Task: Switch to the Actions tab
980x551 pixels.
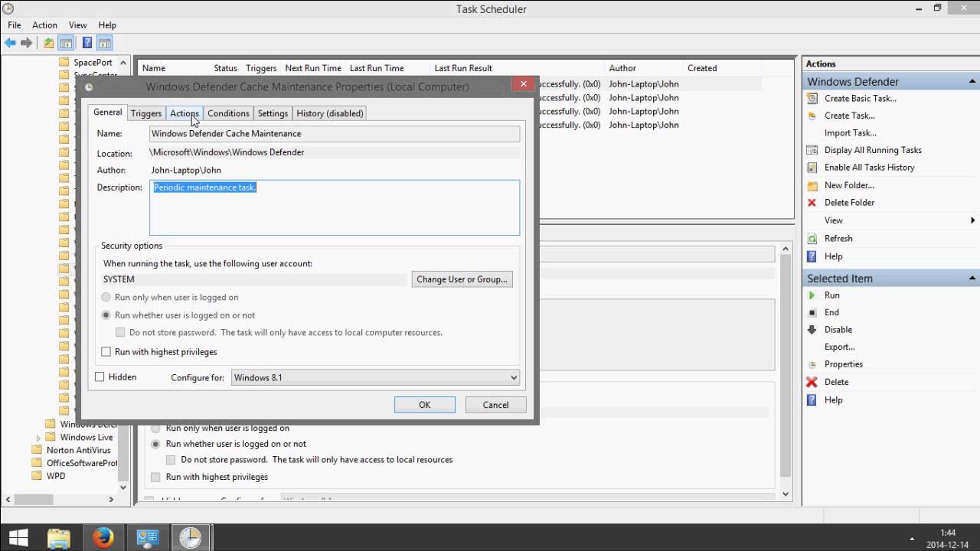Action: coord(184,113)
